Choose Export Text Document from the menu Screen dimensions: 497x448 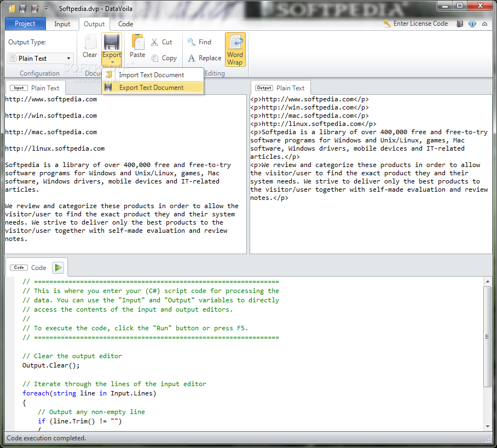[x=153, y=88]
